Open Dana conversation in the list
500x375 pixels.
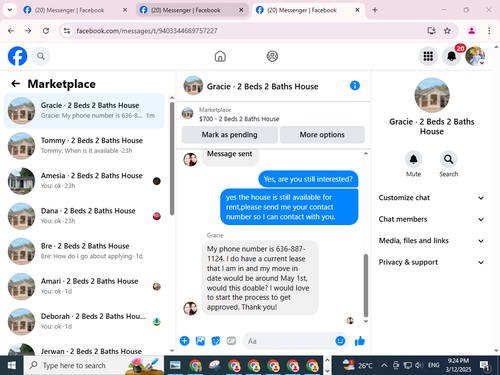point(84,216)
